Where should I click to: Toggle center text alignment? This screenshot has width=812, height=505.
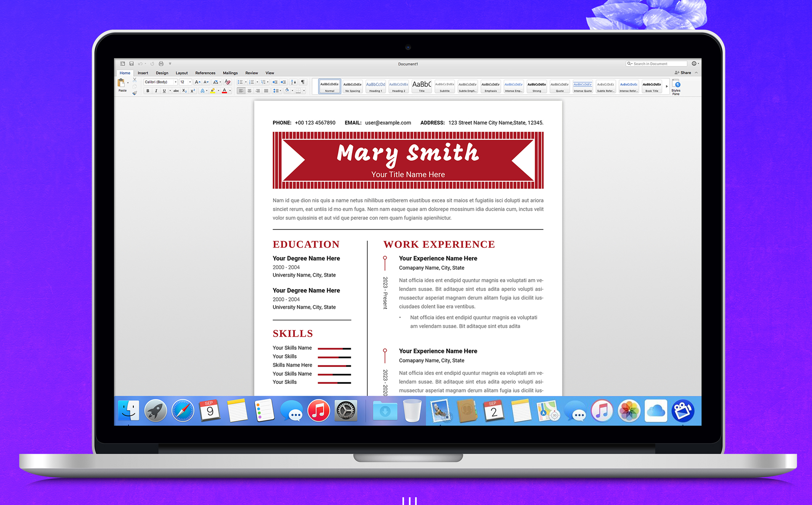coord(249,91)
